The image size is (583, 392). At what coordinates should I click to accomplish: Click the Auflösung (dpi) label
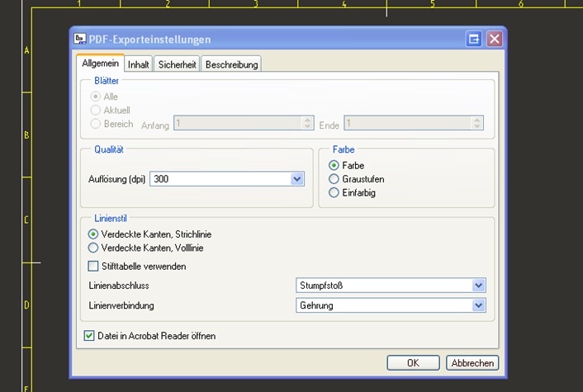[x=116, y=179]
